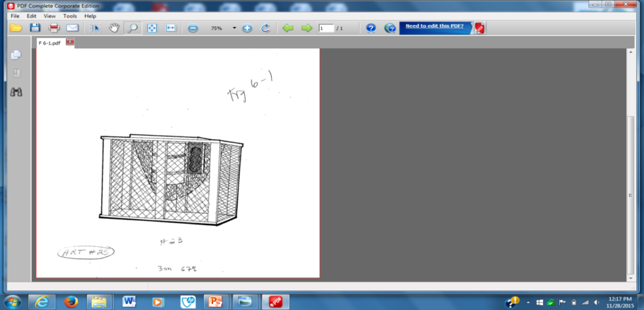Screen dimensions: 644x310
Task: Open the 75% zoom level dropdown
Action: [234, 28]
